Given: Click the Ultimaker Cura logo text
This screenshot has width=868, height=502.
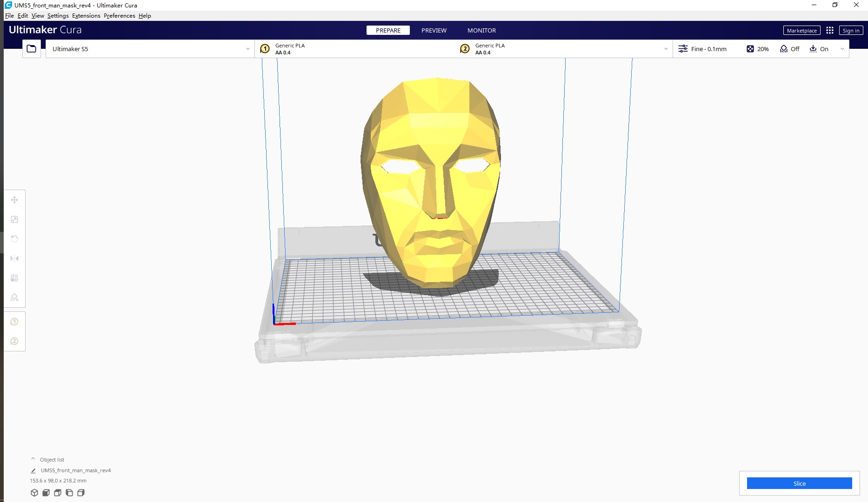Looking at the screenshot, I should [45, 30].
